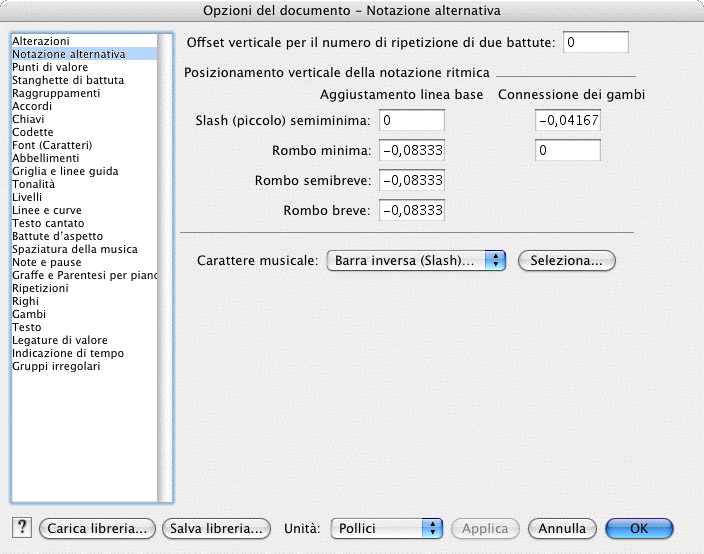Select Punti di valore in the list

(x=50, y=67)
